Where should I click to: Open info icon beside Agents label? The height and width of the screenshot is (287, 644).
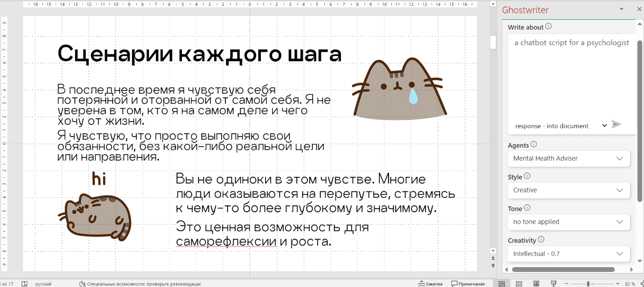[533, 145]
